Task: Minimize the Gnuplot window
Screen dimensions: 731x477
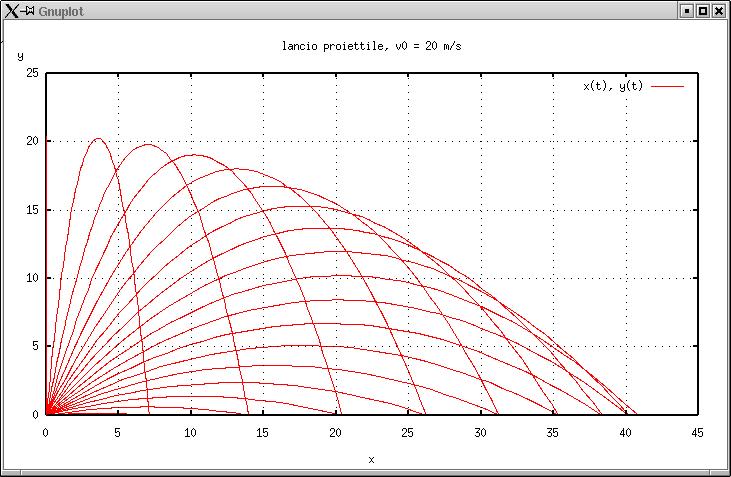Action: 687,10
